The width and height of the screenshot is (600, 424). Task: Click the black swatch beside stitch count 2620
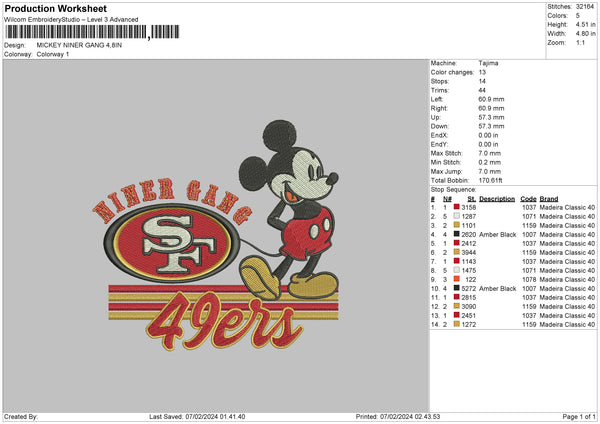[457, 234]
